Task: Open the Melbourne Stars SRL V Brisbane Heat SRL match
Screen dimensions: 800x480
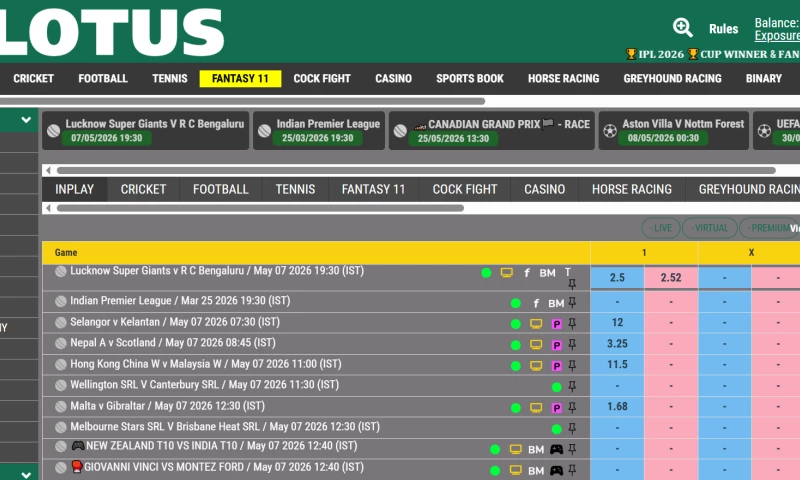Action: click(225, 426)
